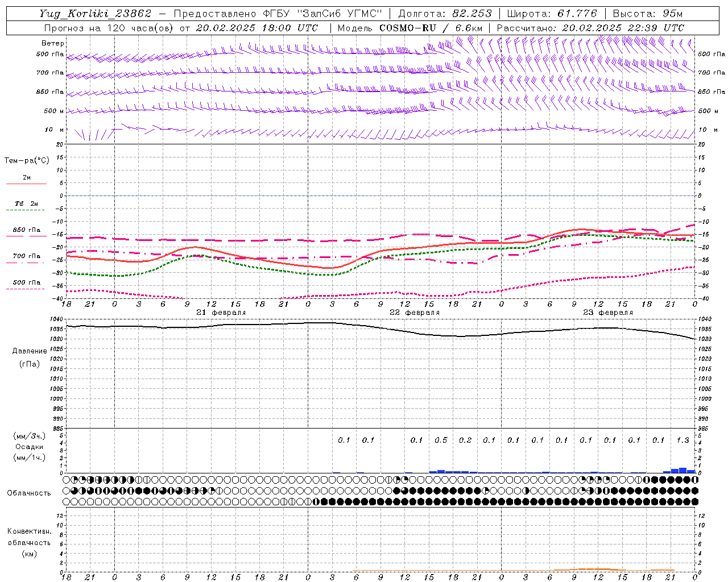728x582 pixels.
Task: Click the Долгота: 82.253 value
Action: pos(445,14)
